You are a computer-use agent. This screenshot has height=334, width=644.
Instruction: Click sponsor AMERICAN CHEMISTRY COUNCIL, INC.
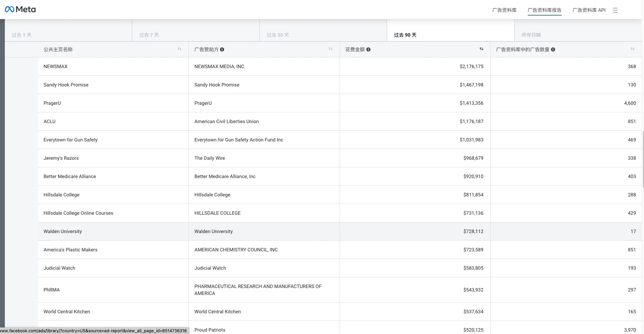pos(237,250)
